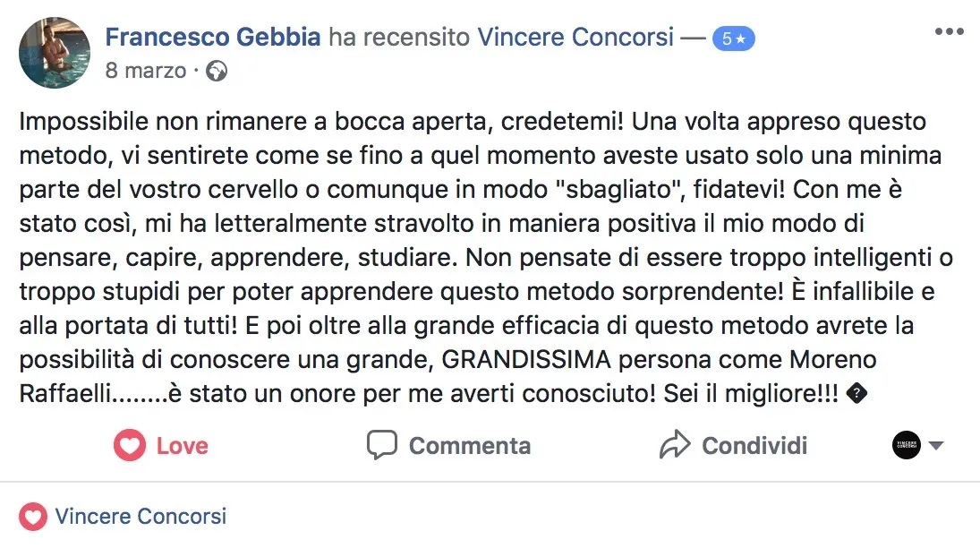
Task: Click the 'ha recensito' header text
Action: pyautogui.click(x=399, y=37)
